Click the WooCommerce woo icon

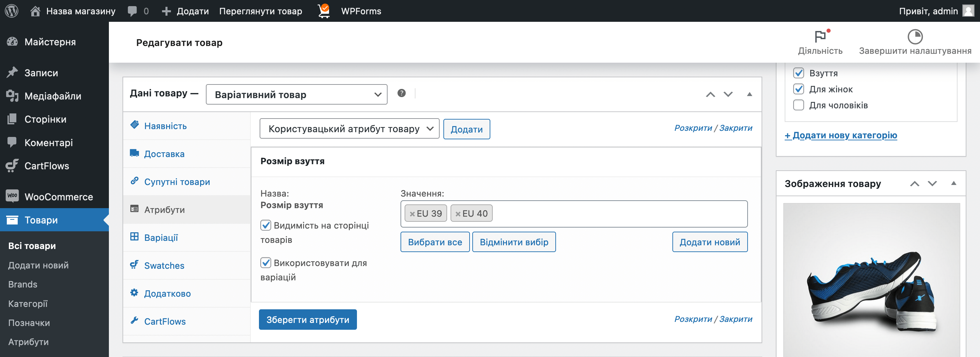12,196
